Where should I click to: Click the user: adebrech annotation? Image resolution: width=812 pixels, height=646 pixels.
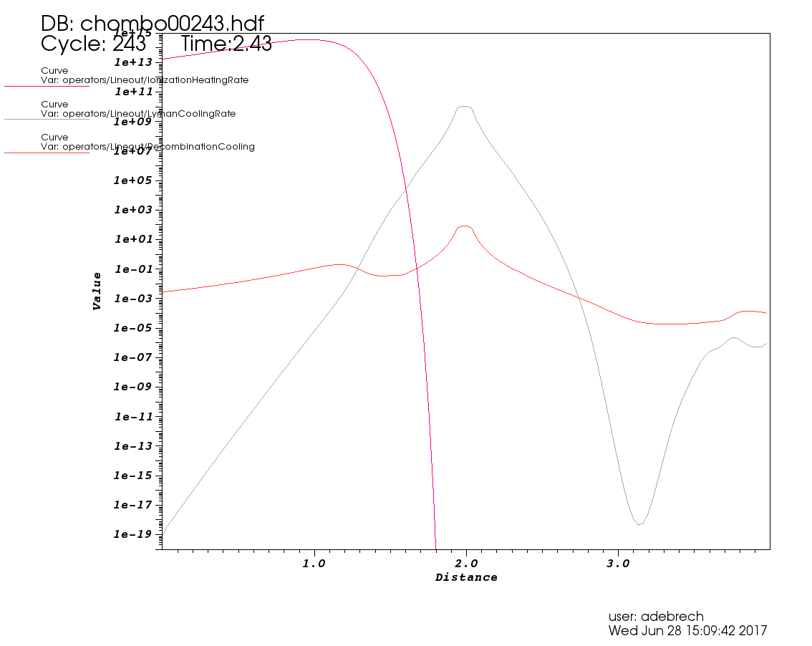pos(656,617)
